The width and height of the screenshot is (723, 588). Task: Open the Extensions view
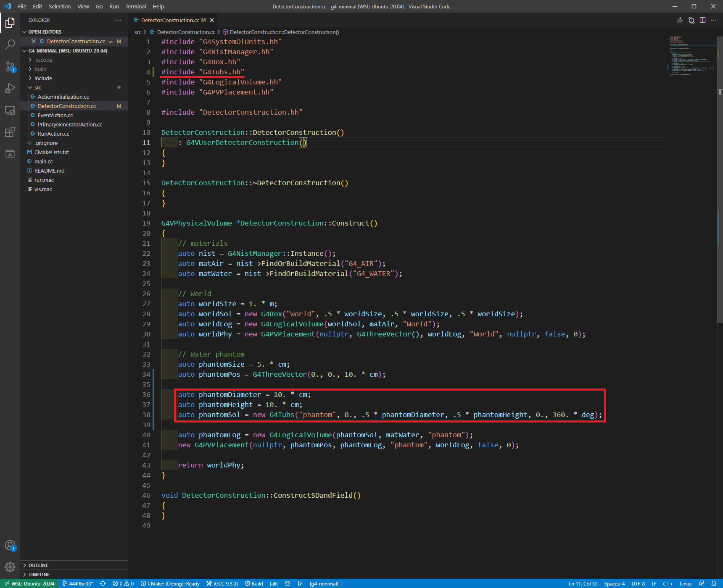tap(10, 132)
